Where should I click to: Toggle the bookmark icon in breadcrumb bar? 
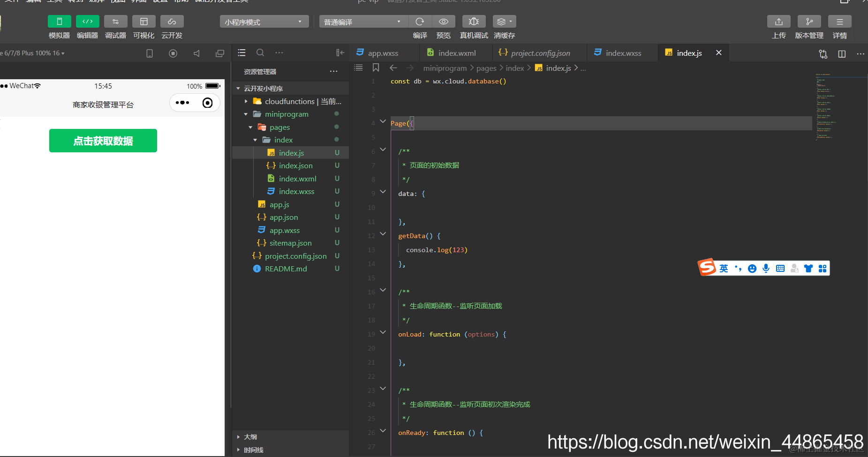click(376, 68)
